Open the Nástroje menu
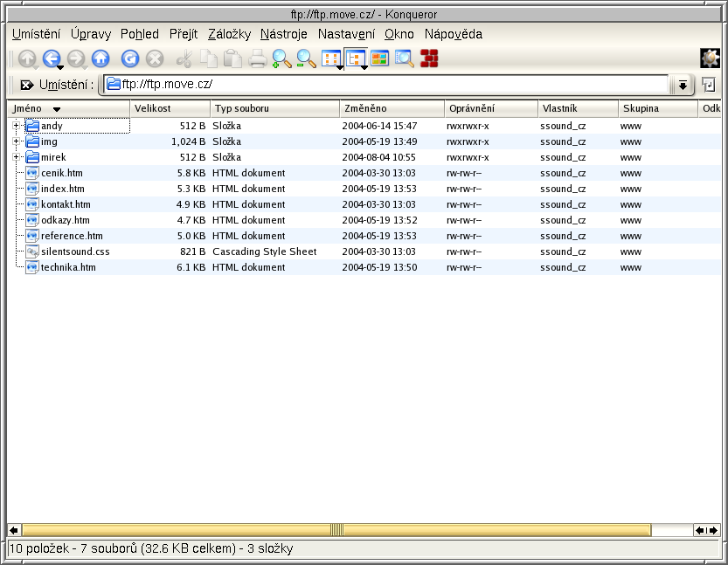This screenshot has width=728, height=565. 284,34
